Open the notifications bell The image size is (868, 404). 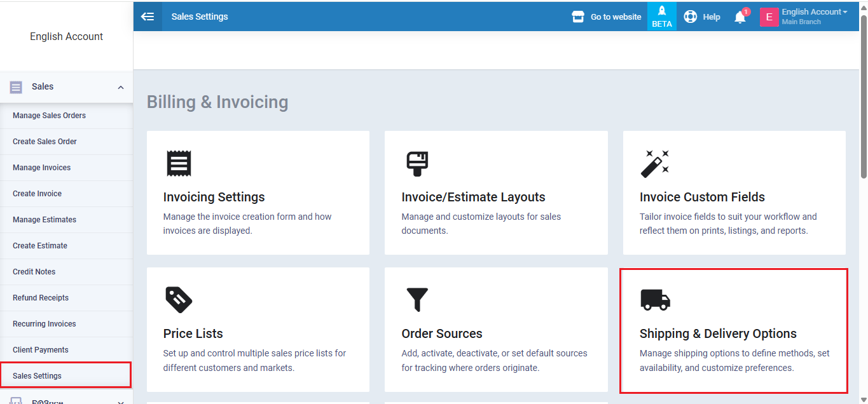[740, 17]
